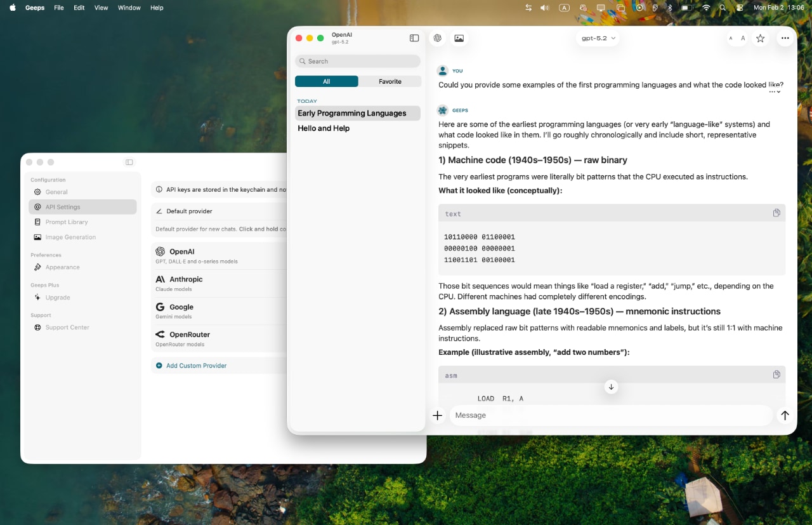Click the OpenAI logo chat icon
Image resolution: width=812 pixels, height=525 pixels.
437,38
